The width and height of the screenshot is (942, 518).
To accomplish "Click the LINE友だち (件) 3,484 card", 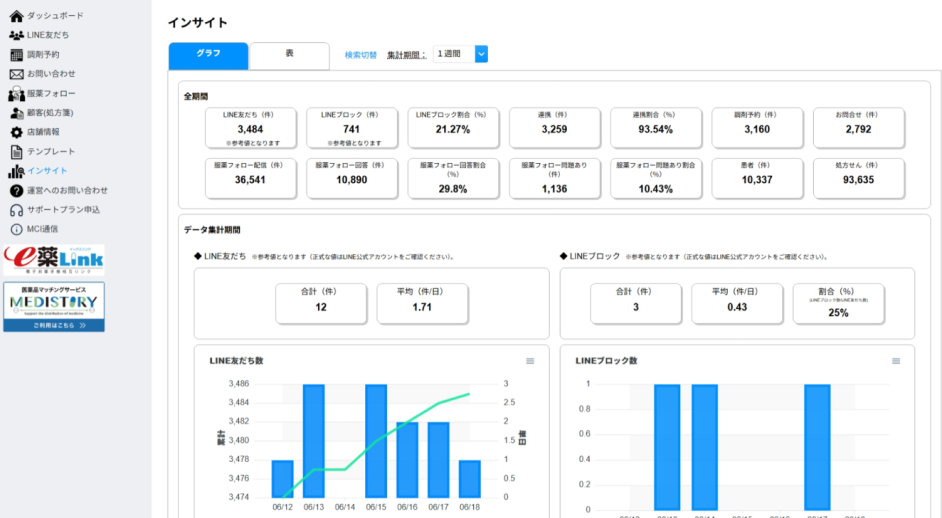I will [251, 127].
